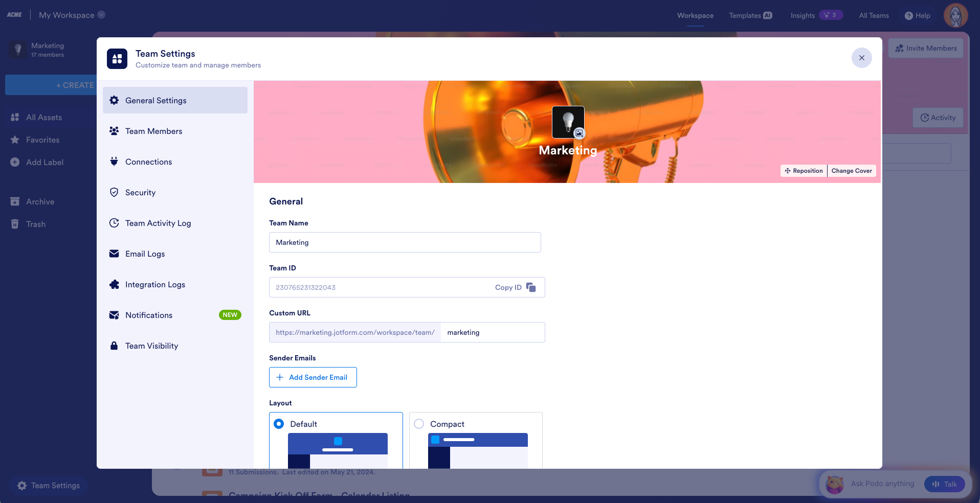Click user profile avatar in header
Image resolution: width=980 pixels, height=503 pixels.
[x=955, y=15]
